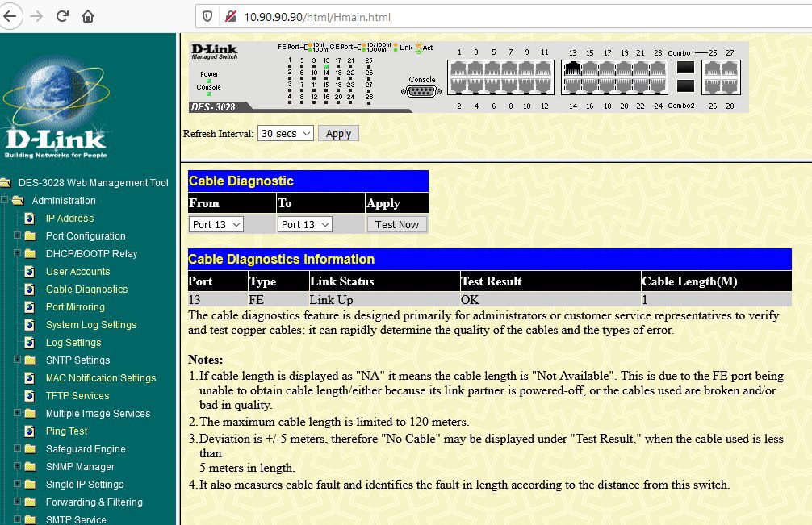Reload the page with the refresh icon
This screenshot has width=812, height=525.
point(62,17)
